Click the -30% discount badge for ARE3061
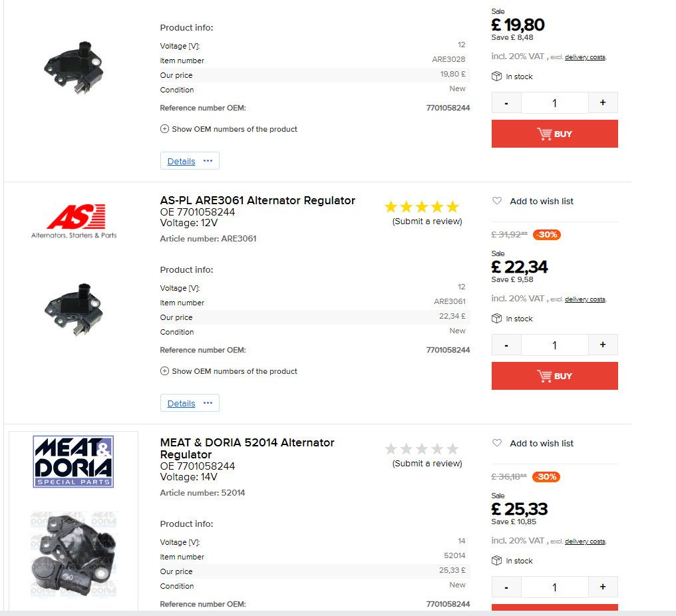This screenshot has height=616, width=676. tap(546, 235)
